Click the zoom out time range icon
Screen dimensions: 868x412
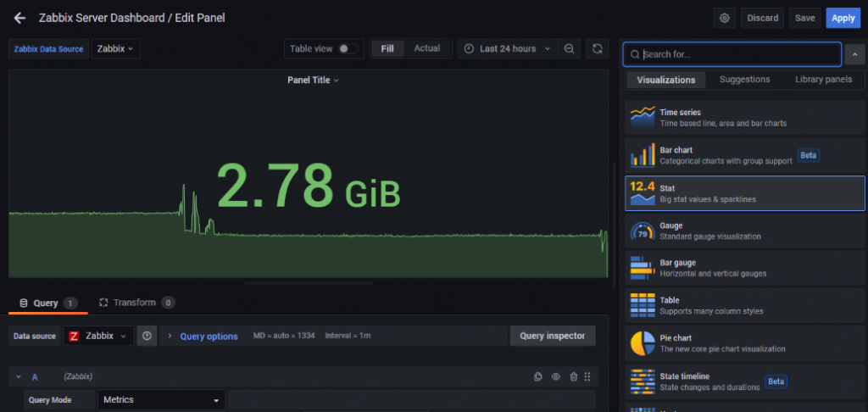coord(569,48)
